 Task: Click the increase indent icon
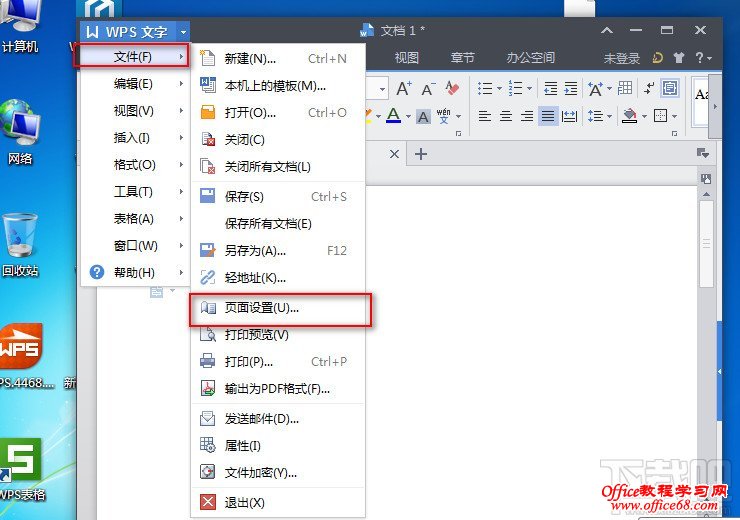(571, 88)
